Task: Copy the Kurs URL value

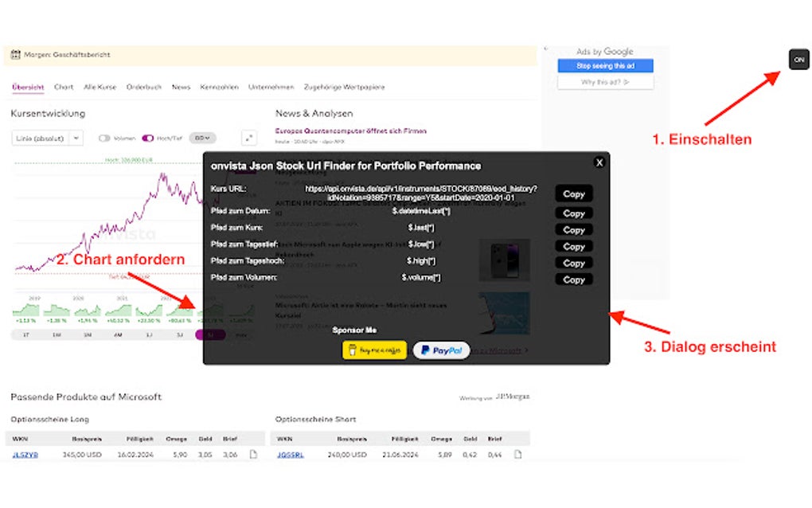Action: point(573,193)
